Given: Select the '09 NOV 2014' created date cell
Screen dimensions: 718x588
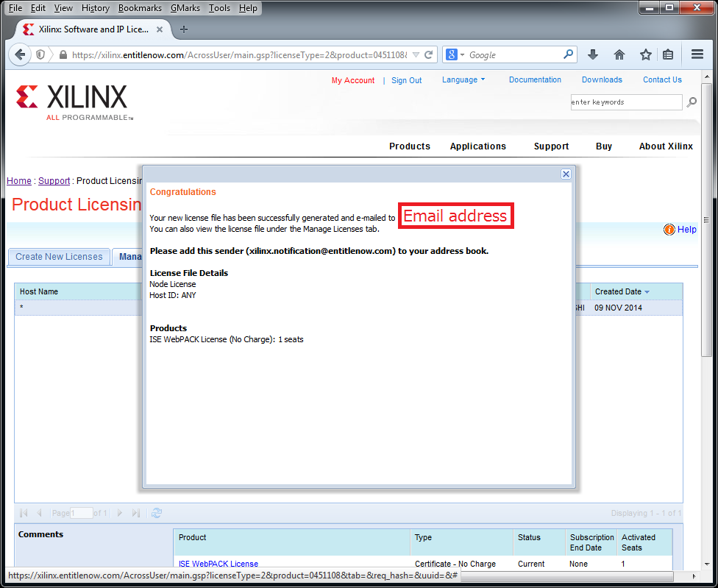Looking at the screenshot, I should pos(618,308).
